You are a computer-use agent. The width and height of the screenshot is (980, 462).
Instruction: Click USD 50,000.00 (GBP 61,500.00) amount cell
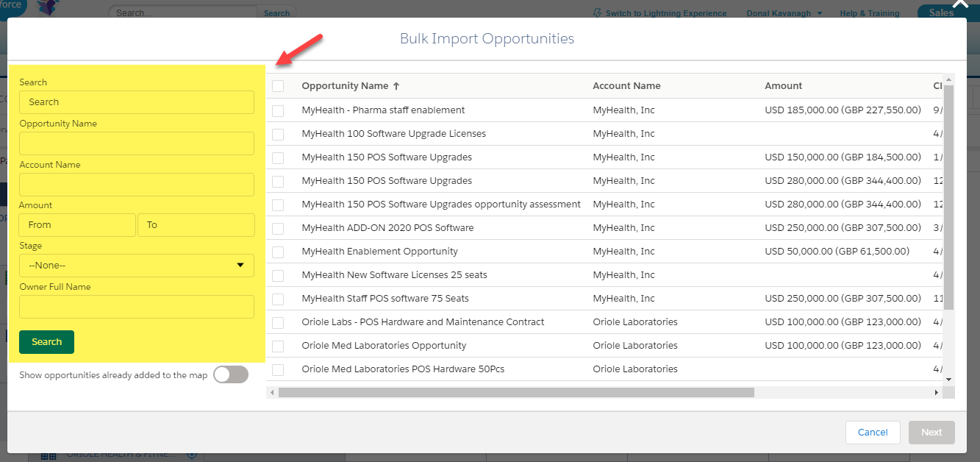[x=837, y=252]
